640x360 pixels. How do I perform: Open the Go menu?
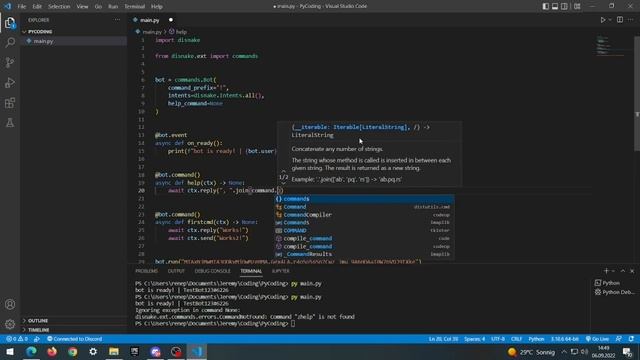98,7
